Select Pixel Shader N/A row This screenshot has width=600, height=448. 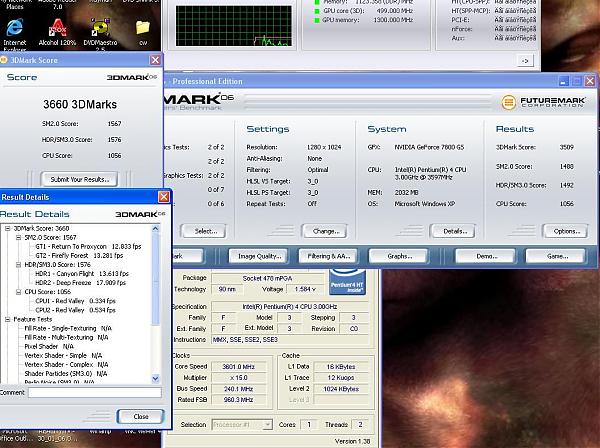point(49,347)
